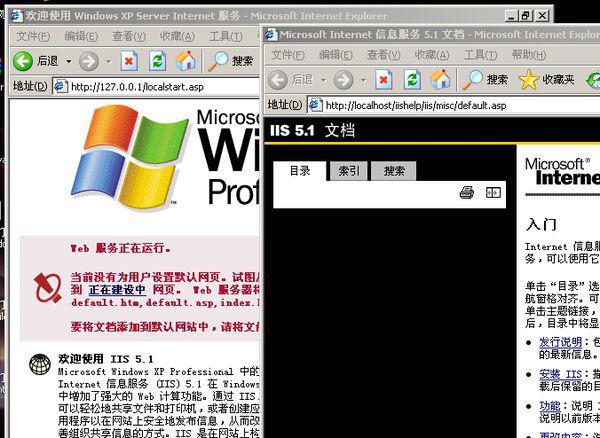Open Back history dropdown in Windows XP Server window
This screenshot has width=600, height=438.
[68, 61]
